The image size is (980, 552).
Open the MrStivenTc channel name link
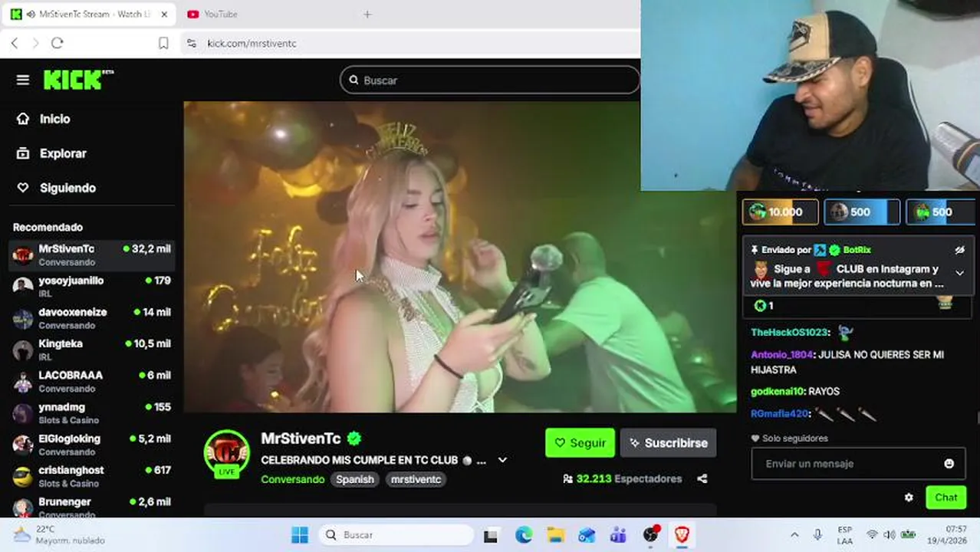[x=301, y=439]
